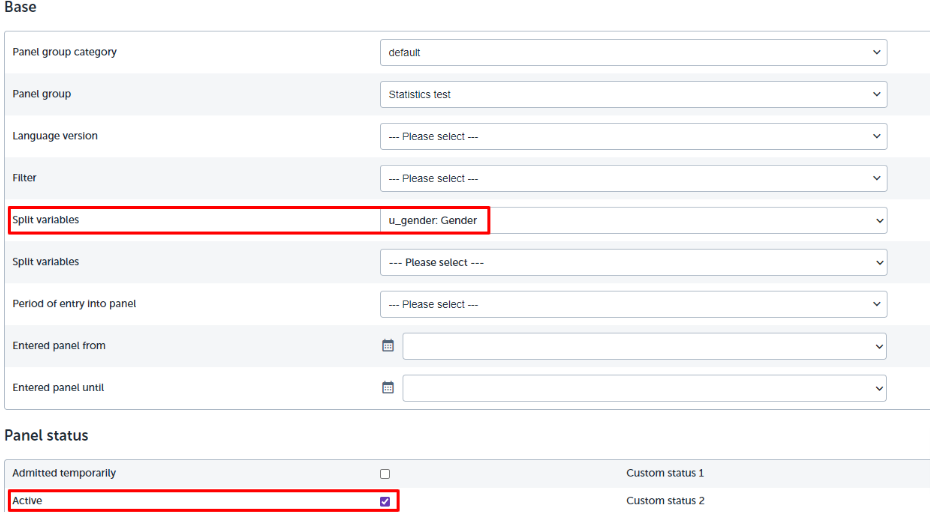Open calendar icon for Entered panel until
The image size is (930, 512).
(x=388, y=388)
